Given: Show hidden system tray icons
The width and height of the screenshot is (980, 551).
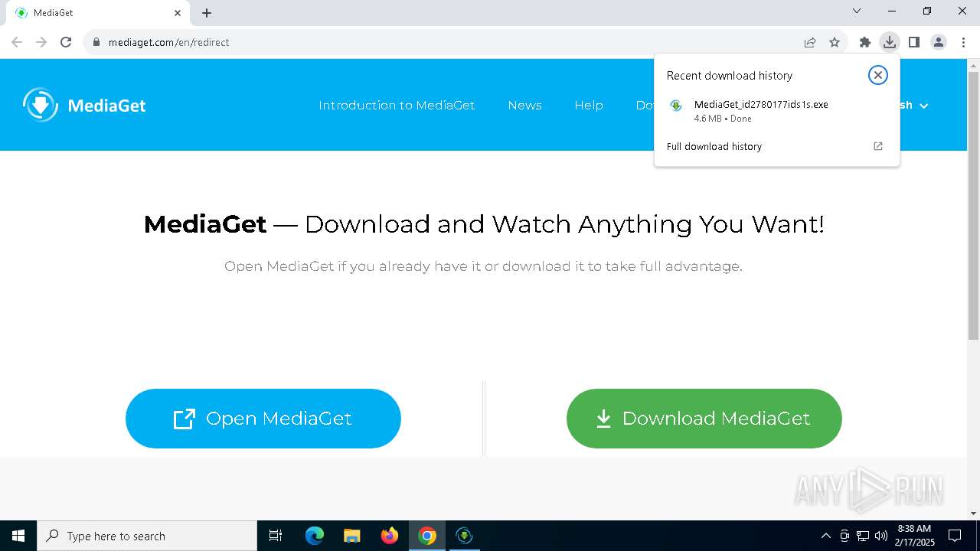Looking at the screenshot, I should pyautogui.click(x=825, y=536).
